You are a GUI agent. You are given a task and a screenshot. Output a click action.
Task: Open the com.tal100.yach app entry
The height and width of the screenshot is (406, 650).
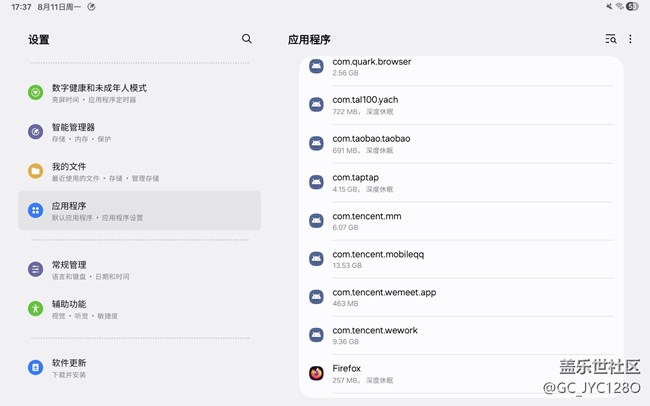tap(461, 105)
